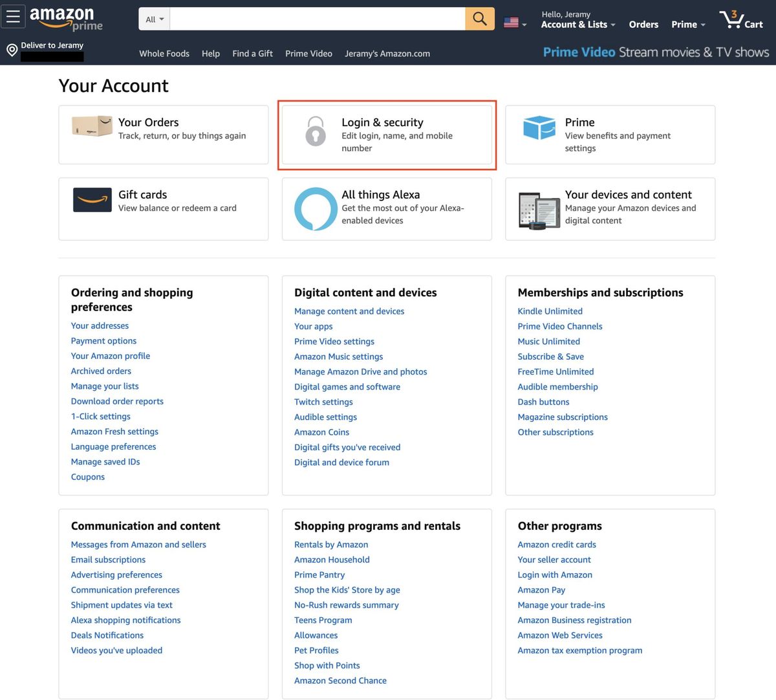Open Payment options link
The image size is (776, 700).
[x=103, y=341]
